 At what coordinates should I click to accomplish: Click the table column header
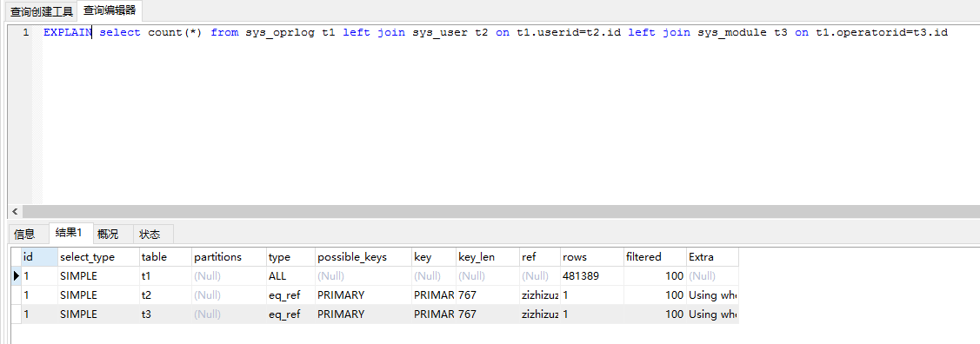tap(165, 256)
